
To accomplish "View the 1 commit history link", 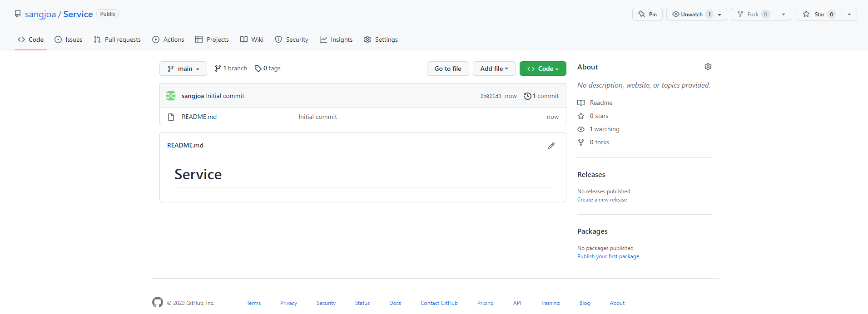I will coord(541,96).
